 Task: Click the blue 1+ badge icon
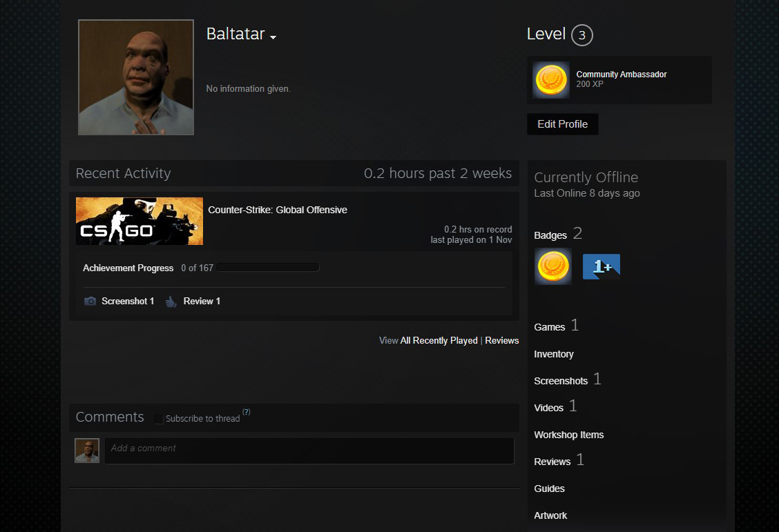601,266
